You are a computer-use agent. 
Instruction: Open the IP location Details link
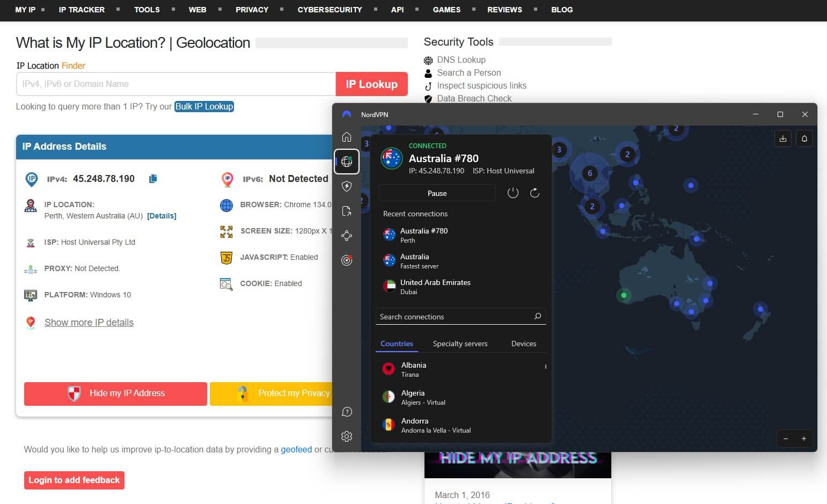point(162,216)
